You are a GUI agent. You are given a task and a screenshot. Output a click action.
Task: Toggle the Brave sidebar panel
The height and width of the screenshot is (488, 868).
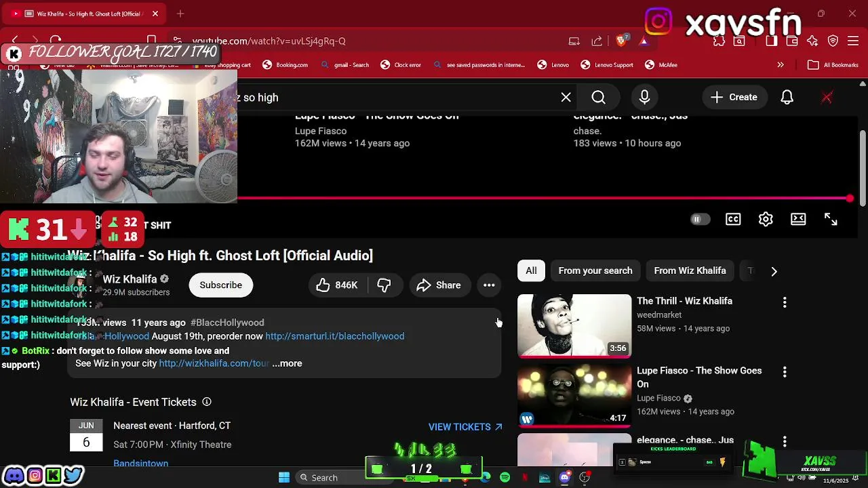(x=771, y=41)
